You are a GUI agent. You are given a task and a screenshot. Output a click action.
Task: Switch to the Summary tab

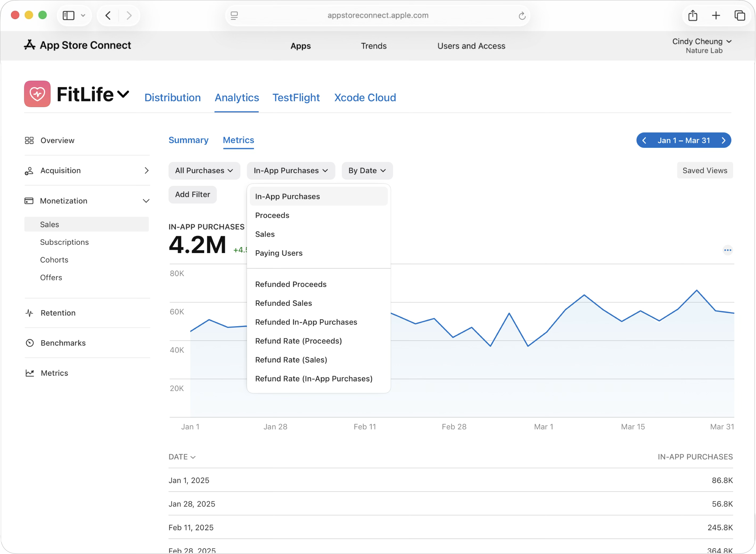(188, 140)
